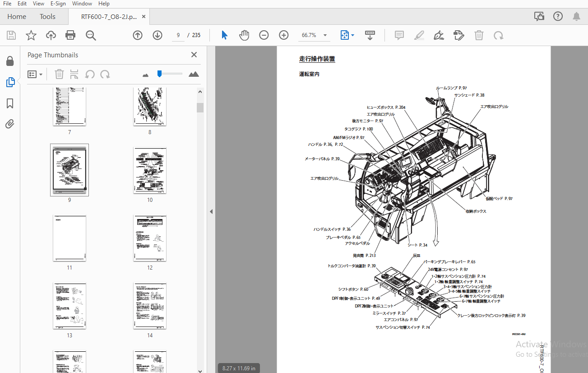
Task: Select blank page 11 thumbnail
Action: (69, 238)
